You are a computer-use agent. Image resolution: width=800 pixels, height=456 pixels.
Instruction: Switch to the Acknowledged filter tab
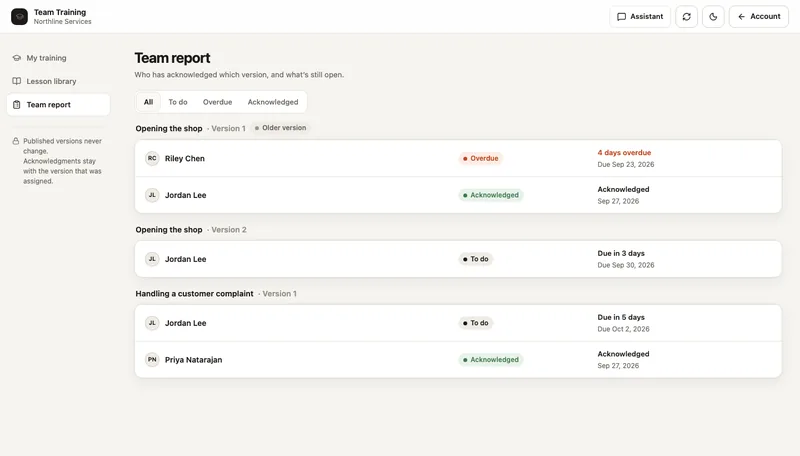click(273, 102)
